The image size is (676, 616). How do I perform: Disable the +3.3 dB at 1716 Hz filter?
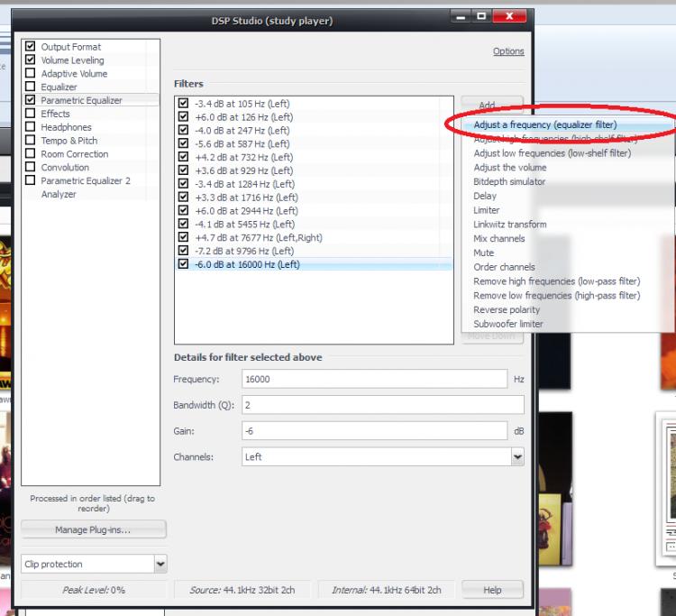(183, 197)
